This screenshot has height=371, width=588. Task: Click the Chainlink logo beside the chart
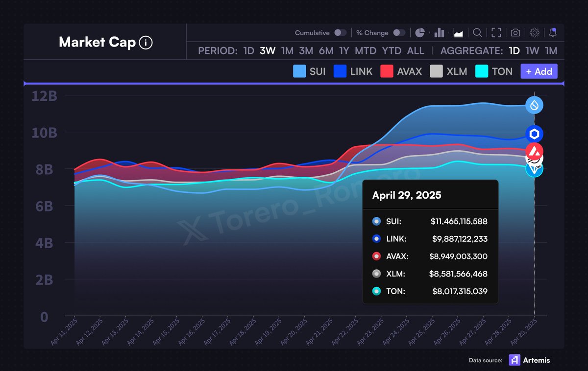click(534, 133)
